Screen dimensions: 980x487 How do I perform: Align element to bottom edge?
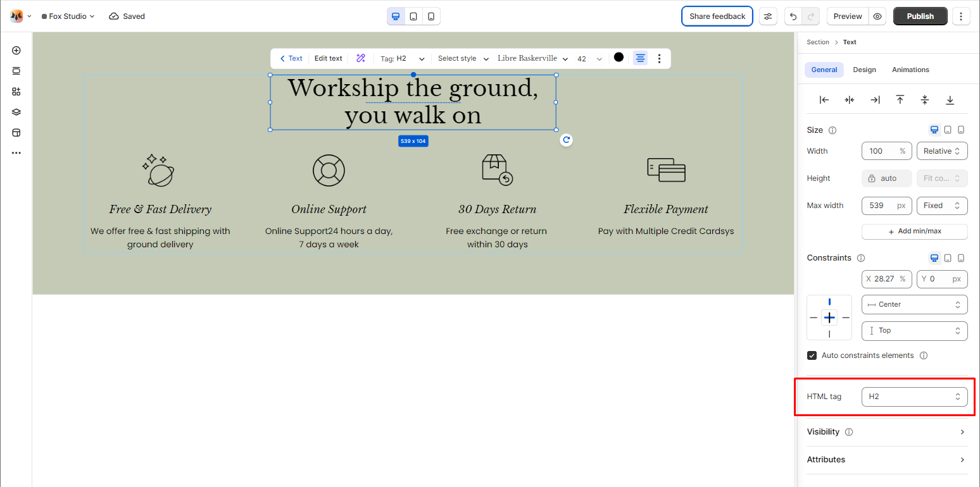click(x=950, y=100)
